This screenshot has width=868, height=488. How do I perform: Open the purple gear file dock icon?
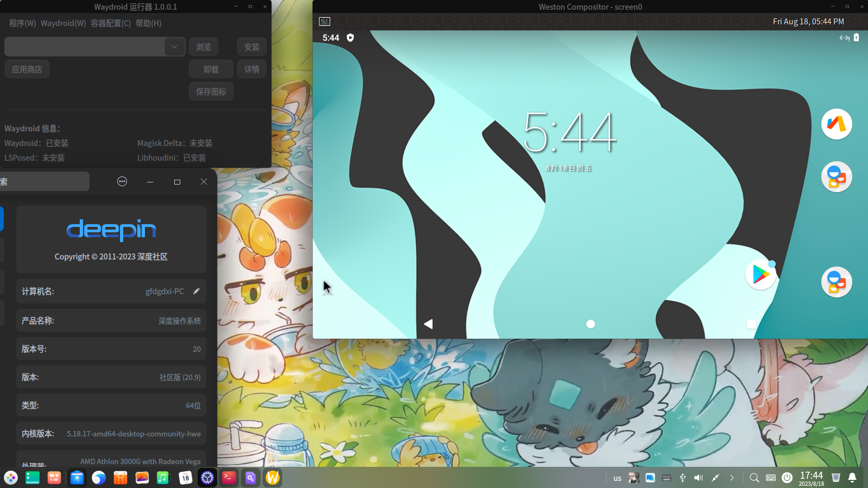[251, 478]
